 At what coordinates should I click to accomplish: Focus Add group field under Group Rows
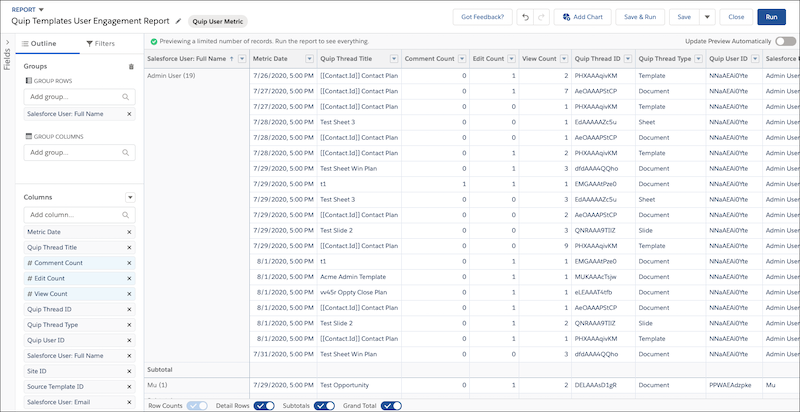[x=80, y=96]
